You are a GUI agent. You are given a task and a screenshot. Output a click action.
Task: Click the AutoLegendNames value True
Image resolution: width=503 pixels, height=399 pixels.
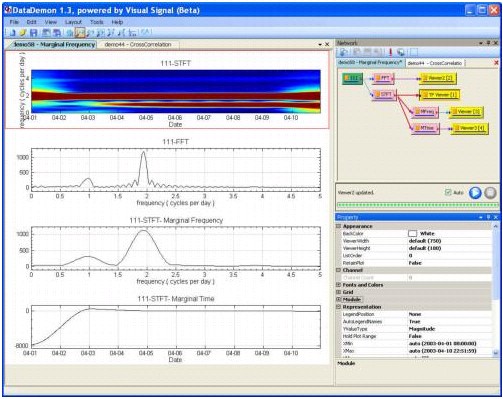coord(414,321)
